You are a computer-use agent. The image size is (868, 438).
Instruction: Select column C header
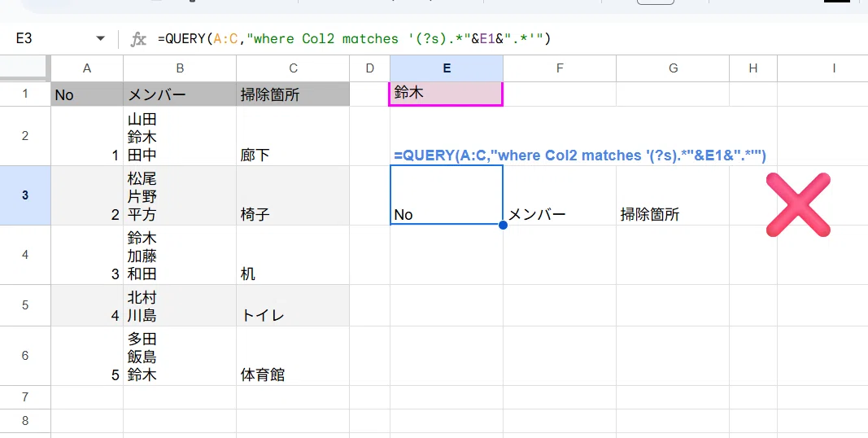click(x=293, y=68)
